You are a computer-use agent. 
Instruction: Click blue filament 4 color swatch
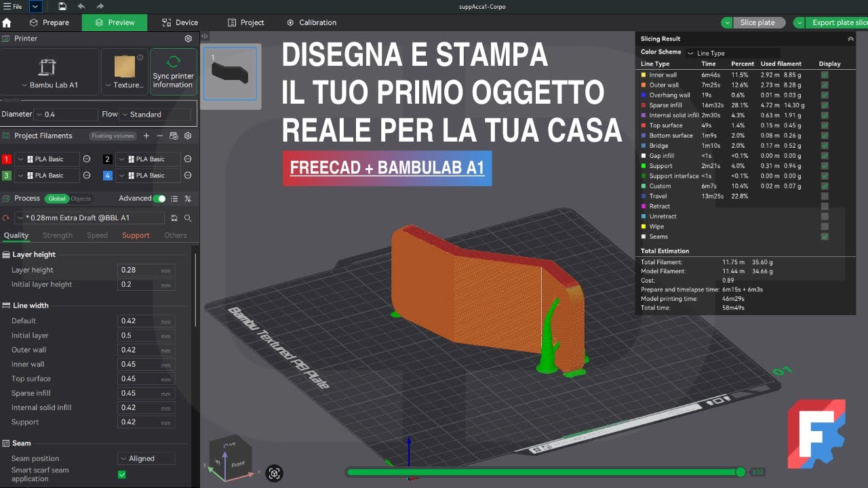pyautogui.click(x=108, y=176)
